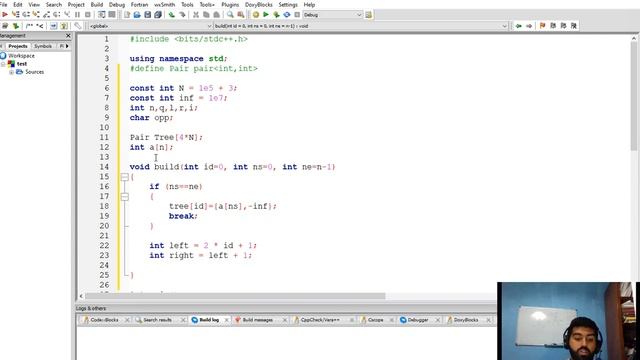
Task: Jump forward with the right green arrow
Action: (x=529, y=26)
